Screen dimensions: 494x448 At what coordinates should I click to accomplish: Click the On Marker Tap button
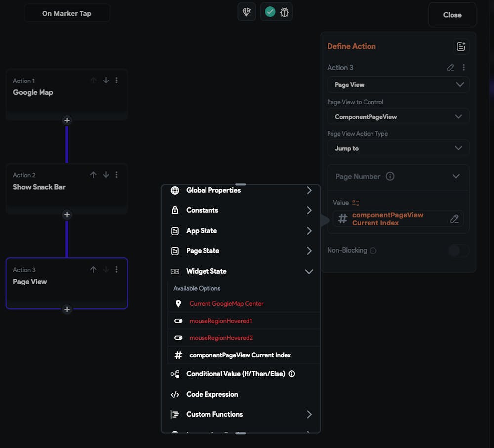(67, 13)
